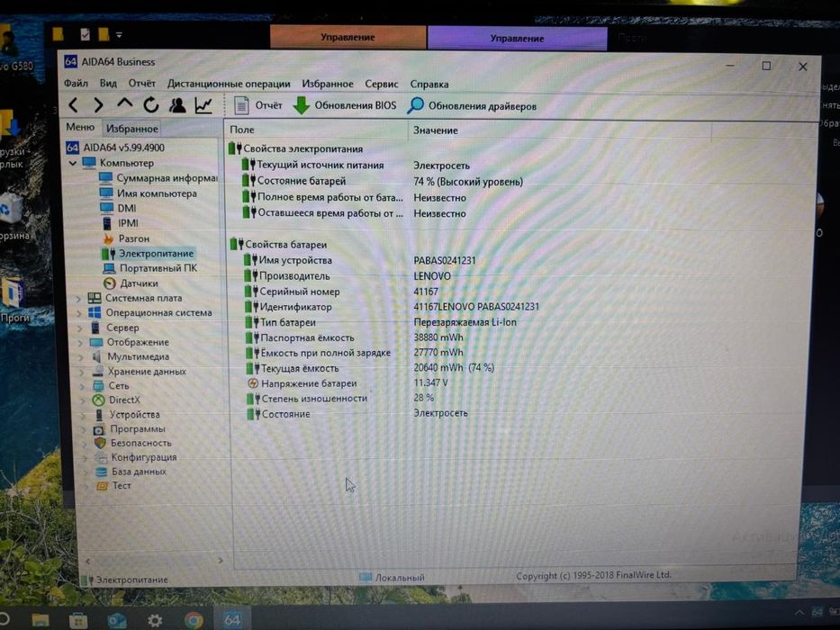The height and width of the screenshot is (630, 840).
Task: Open the Справка menu
Action: [x=429, y=84]
